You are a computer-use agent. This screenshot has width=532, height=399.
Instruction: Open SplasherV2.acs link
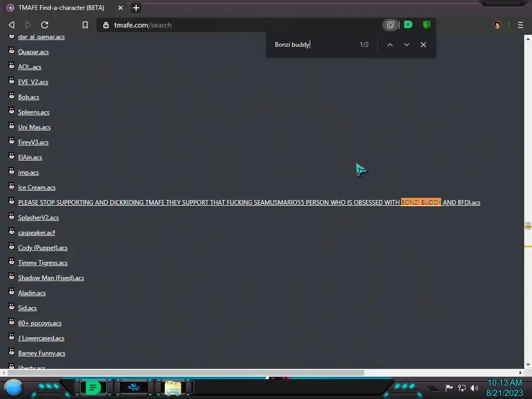[x=38, y=218]
